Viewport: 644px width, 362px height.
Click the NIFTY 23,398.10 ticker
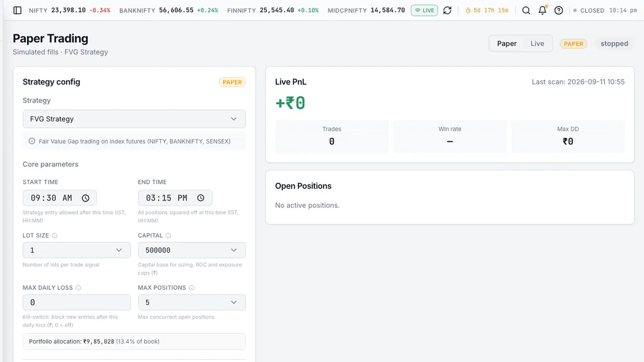pos(70,11)
